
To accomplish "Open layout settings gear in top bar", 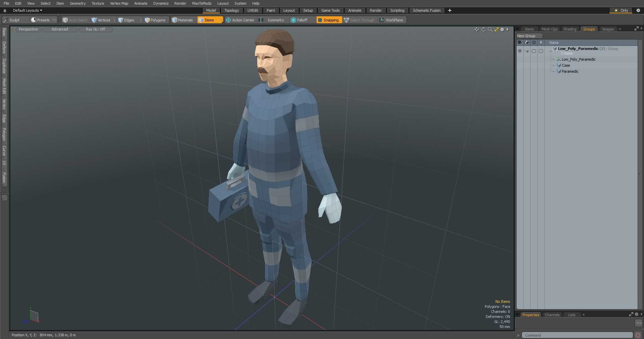I will tap(638, 10).
